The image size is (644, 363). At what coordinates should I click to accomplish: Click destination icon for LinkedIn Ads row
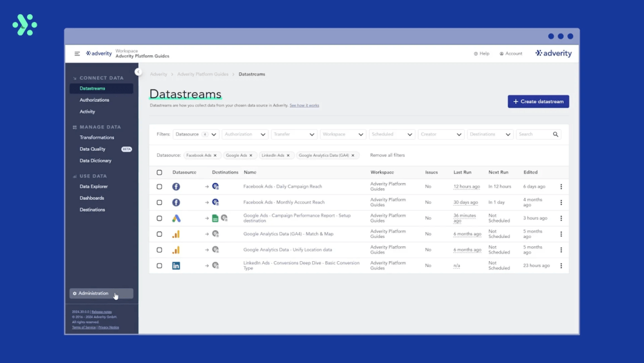coord(215,266)
